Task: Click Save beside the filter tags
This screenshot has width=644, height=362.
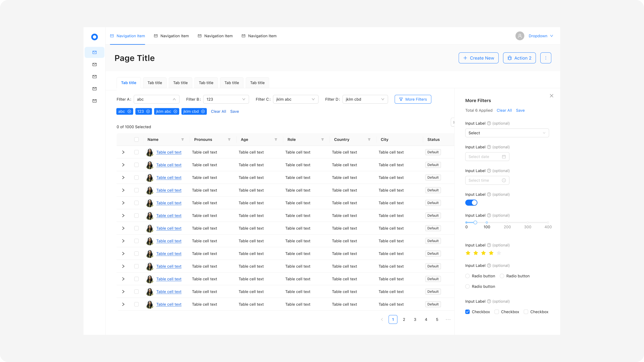Action: pos(234,111)
